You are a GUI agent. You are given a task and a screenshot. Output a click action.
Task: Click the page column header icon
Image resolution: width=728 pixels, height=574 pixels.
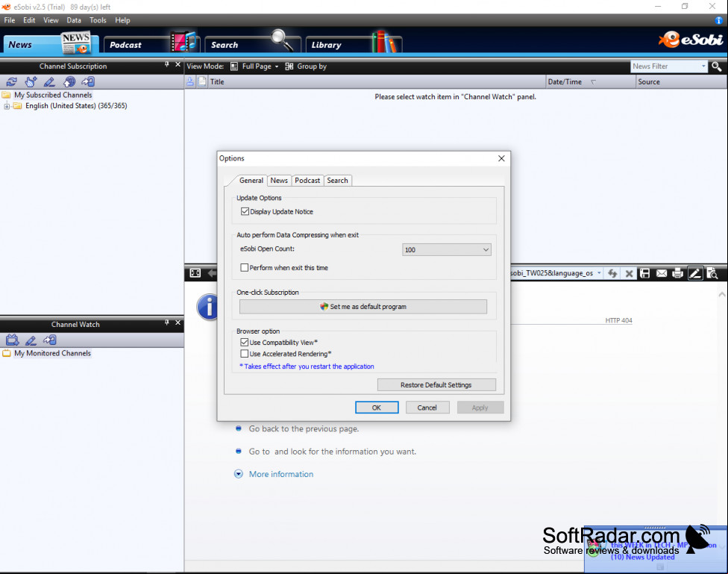coord(202,82)
